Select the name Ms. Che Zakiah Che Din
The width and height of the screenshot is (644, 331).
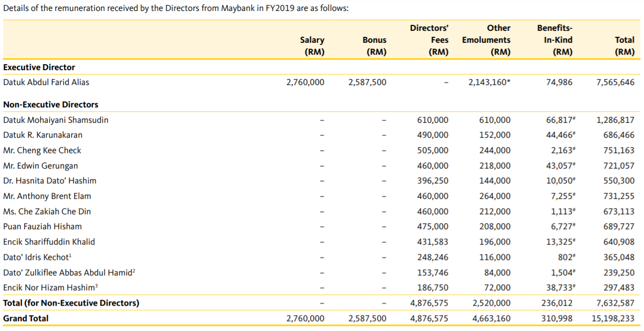pos(47,211)
